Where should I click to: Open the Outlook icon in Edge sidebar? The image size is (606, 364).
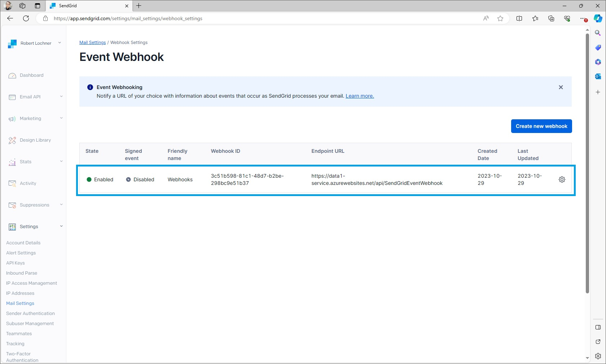598,76
